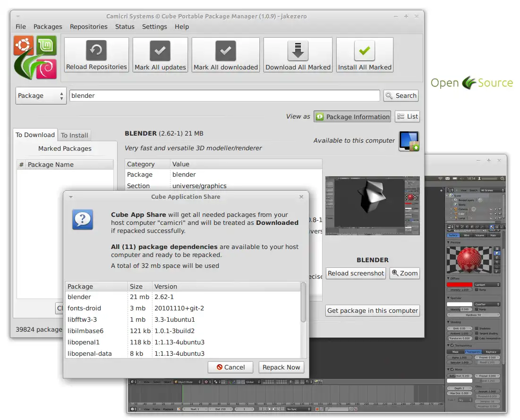Click the wifi indicator in the Blender window's panel
This screenshot has width=520, height=420.
440,179
